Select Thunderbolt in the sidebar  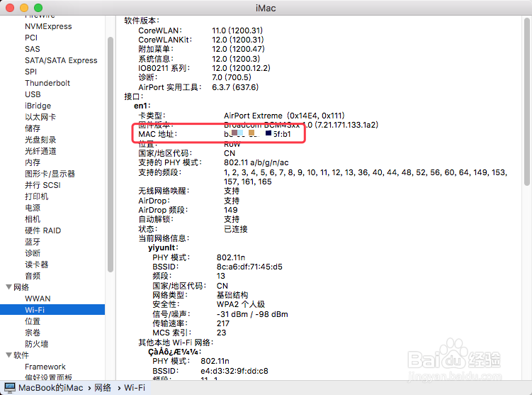(47, 83)
